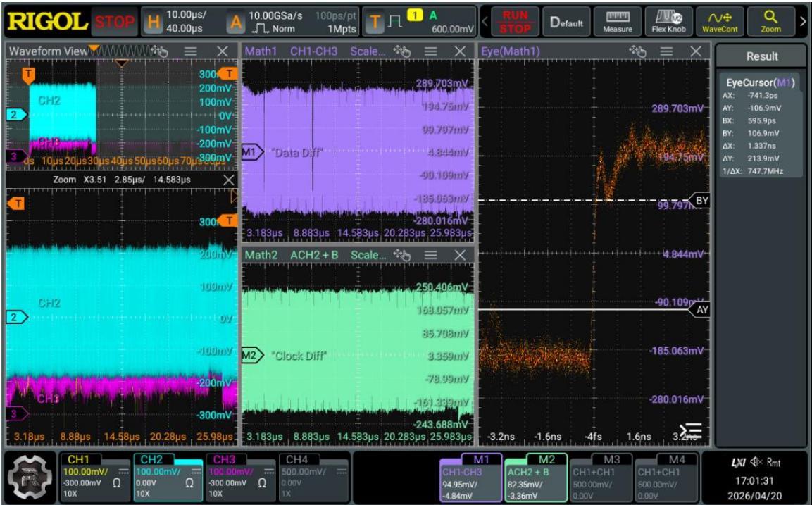The width and height of the screenshot is (812, 505).
Task: Select the BY cursor handle
Action: click(x=699, y=200)
